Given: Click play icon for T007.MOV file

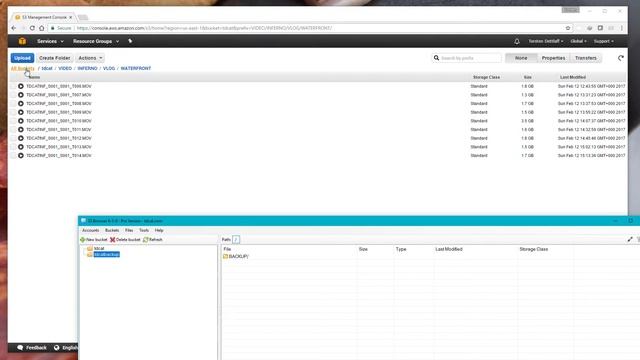Looking at the screenshot, I should click(x=20, y=95).
